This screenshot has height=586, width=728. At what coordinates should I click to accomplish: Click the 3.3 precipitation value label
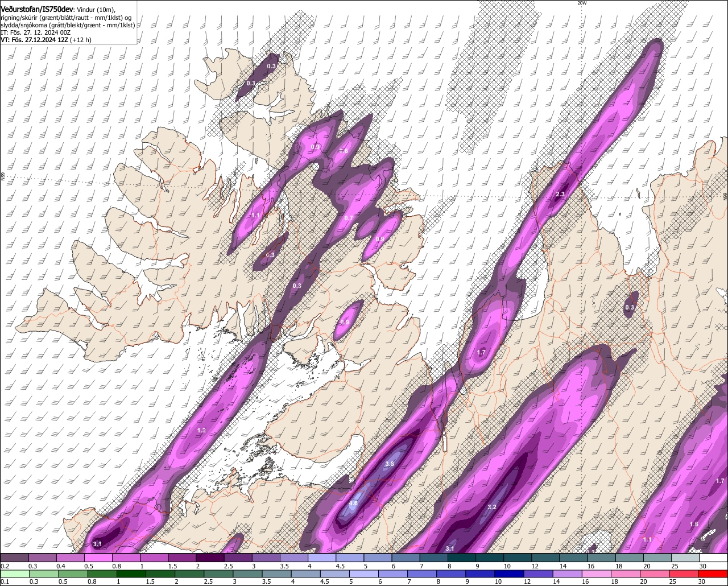pos(390,464)
